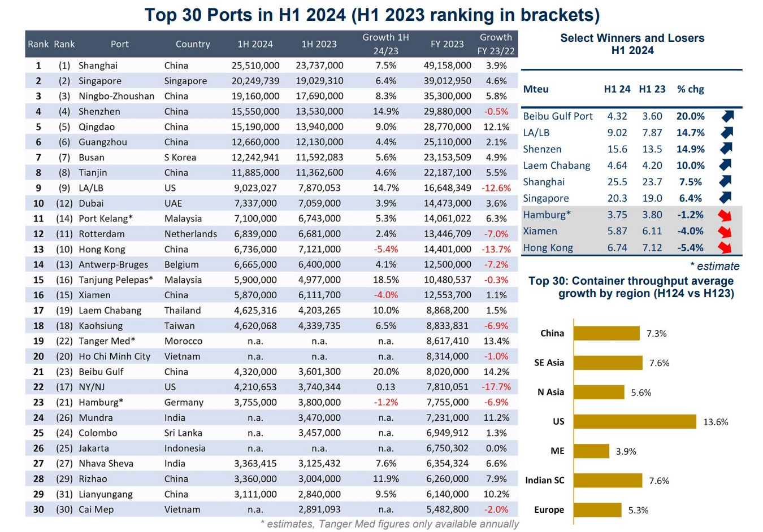Click the Europe bar in the growth chart
The height and width of the screenshot is (532, 763).
coord(597,509)
